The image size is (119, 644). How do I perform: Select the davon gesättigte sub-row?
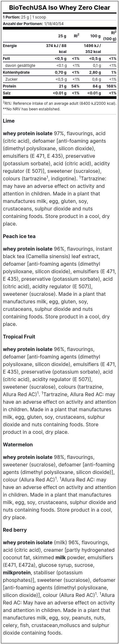[x=59, y=65]
